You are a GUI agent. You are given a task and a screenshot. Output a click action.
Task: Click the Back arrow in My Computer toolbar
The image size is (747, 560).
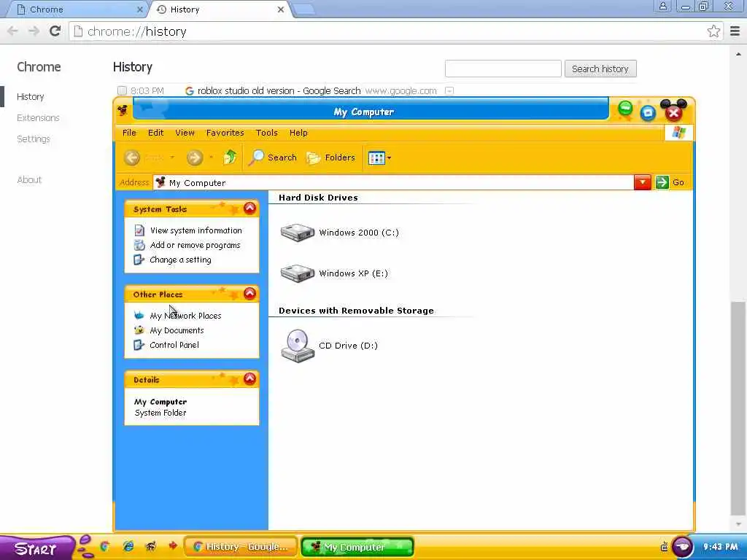132,157
